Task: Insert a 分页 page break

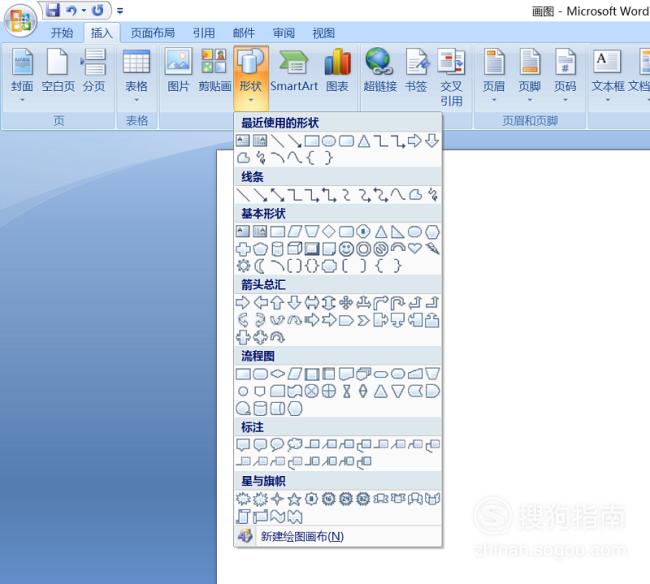Action: 94,70
